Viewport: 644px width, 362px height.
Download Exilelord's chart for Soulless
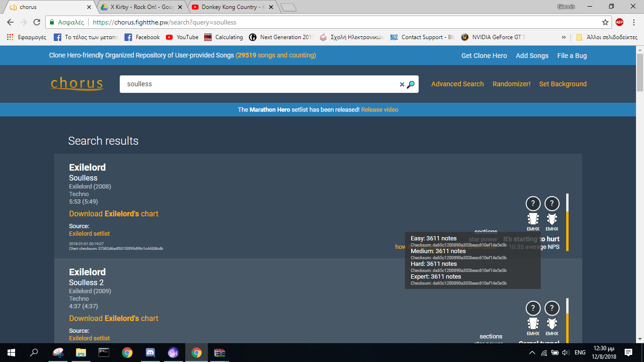tap(114, 214)
